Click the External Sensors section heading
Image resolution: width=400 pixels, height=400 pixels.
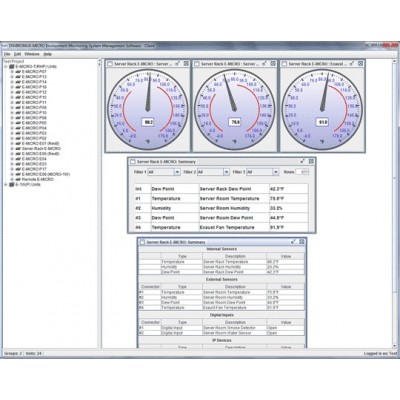tap(222, 279)
